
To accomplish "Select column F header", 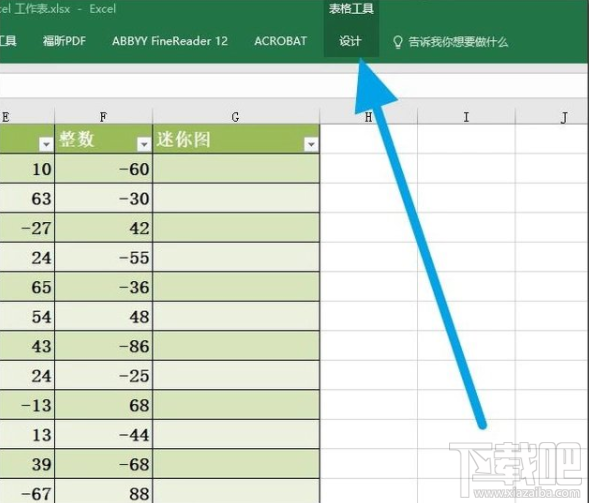I will click(104, 117).
